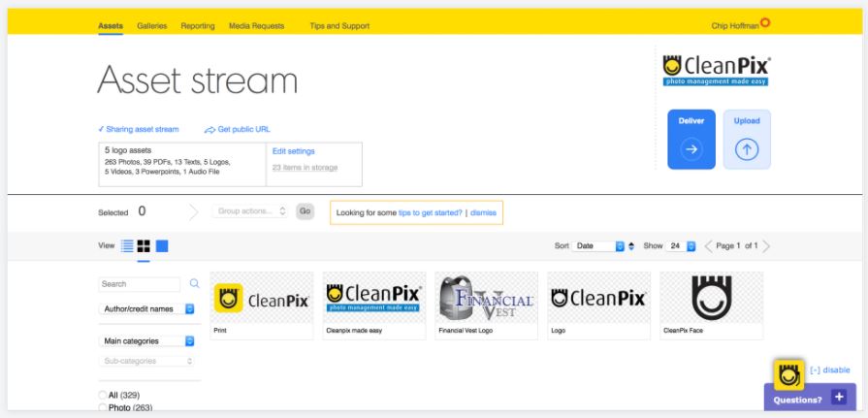
Task: Click tips to get started link
Action: [431, 212]
